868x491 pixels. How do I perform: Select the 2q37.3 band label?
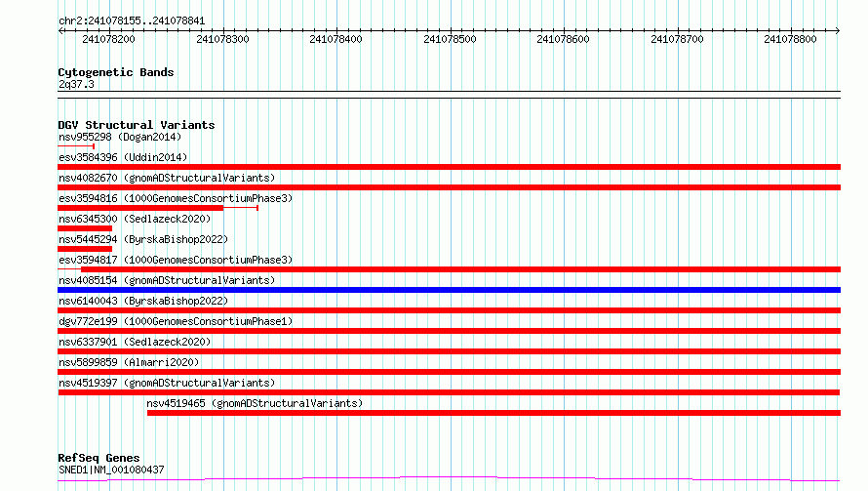click(x=76, y=84)
